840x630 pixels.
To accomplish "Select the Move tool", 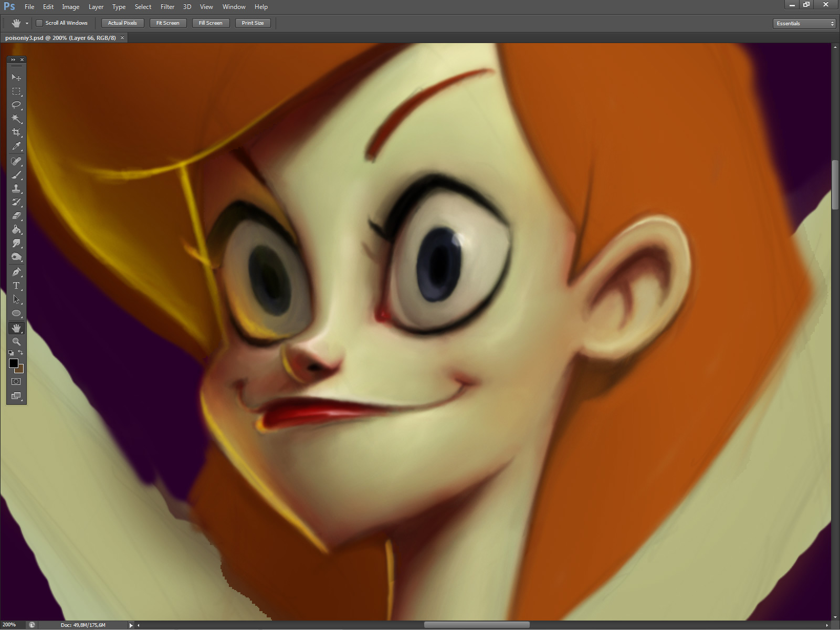I will (16, 77).
